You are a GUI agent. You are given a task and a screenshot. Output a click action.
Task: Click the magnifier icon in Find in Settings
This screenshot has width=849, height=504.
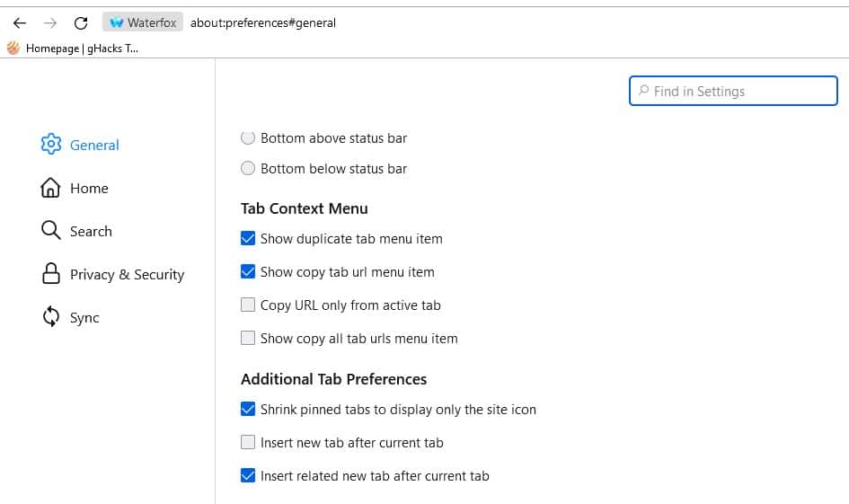click(643, 91)
